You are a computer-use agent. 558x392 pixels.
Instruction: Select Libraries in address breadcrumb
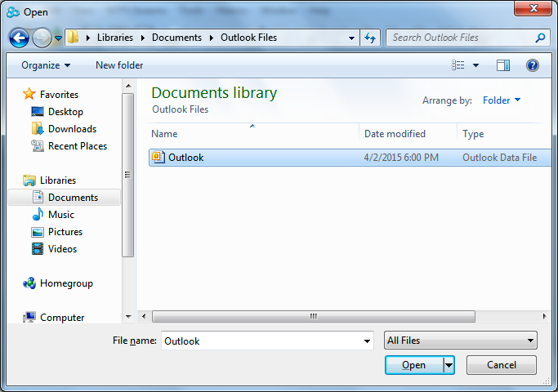click(x=115, y=38)
